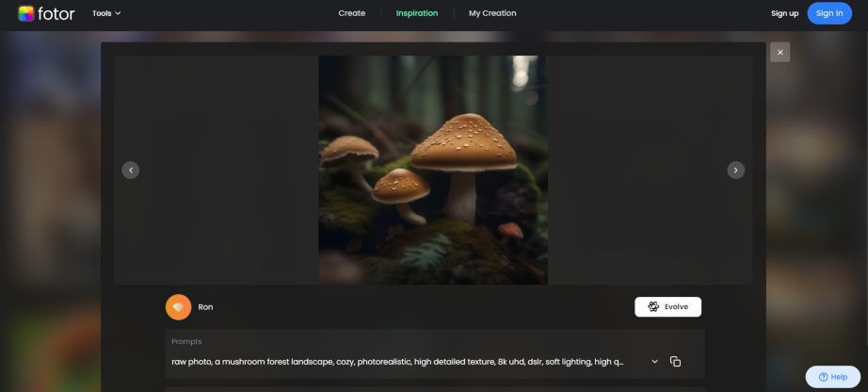Click the raw photo prompt text
The width and height of the screenshot is (868, 392).
(x=397, y=362)
